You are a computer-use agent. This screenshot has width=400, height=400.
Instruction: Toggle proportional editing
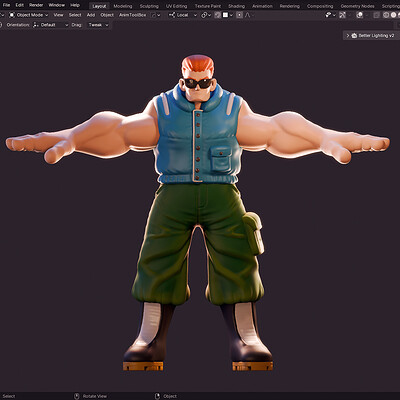click(x=239, y=15)
